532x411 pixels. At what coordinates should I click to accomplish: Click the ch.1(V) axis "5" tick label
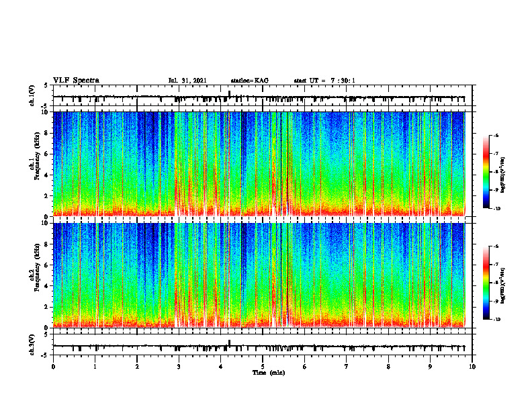[46, 85]
